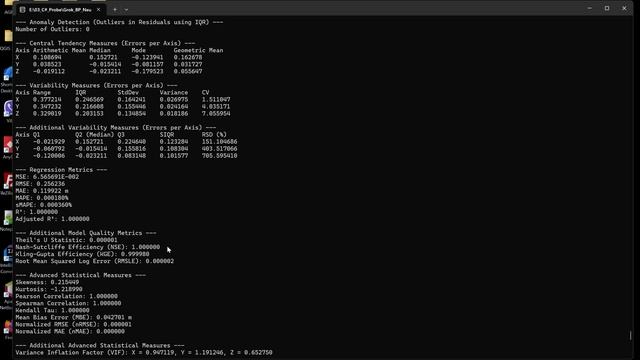Click the 'MAE: 0.119922 m' line
The height and width of the screenshot is (360, 640).
(x=42, y=191)
